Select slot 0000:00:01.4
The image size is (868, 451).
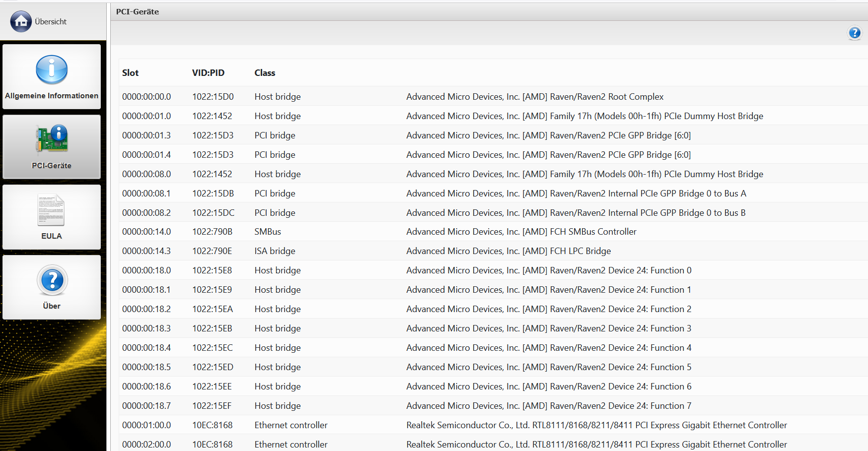(x=146, y=155)
